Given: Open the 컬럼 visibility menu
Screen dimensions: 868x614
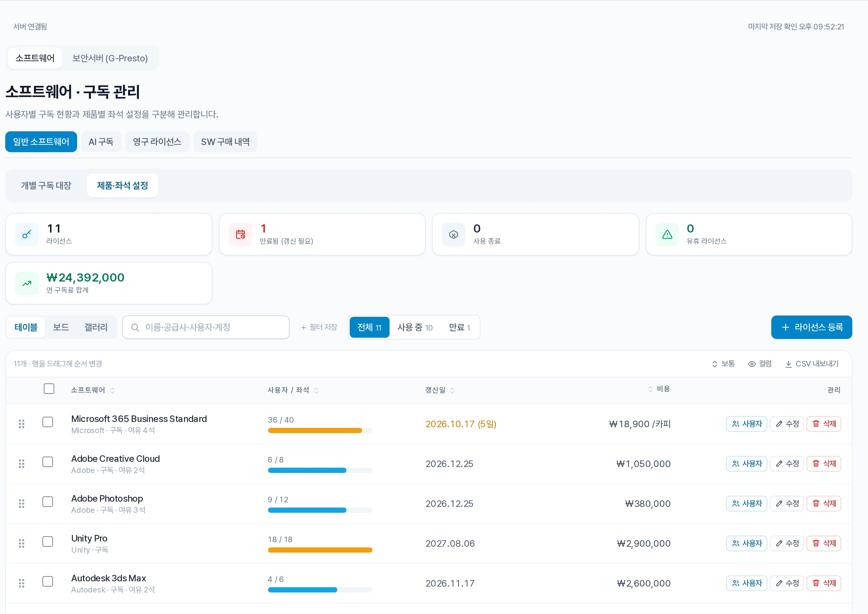Looking at the screenshot, I should tap(760, 364).
